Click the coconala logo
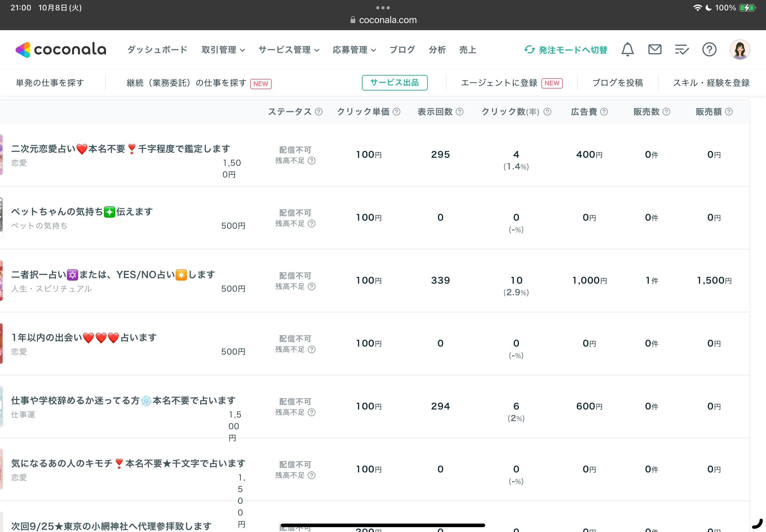 click(61, 50)
